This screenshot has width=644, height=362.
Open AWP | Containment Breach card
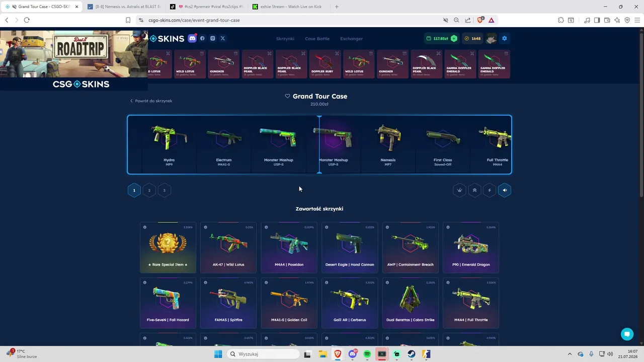(x=410, y=247)
